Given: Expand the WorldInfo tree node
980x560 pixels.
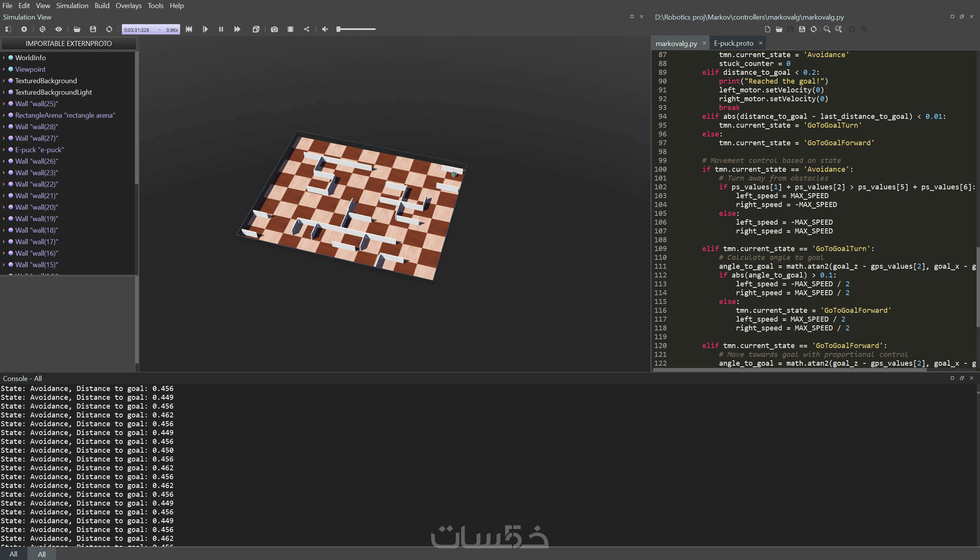Looking at the screenshot, I should coord(4,58).
